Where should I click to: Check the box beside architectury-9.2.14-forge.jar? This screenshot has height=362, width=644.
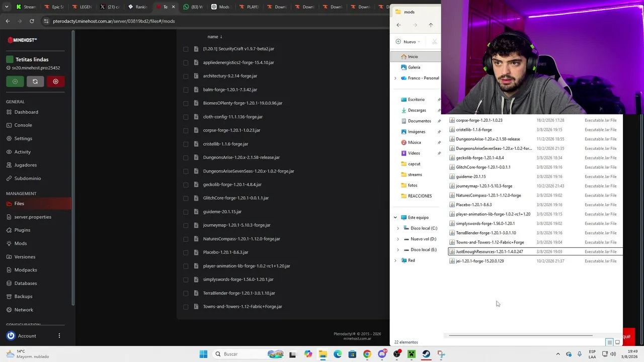(186, 76)
